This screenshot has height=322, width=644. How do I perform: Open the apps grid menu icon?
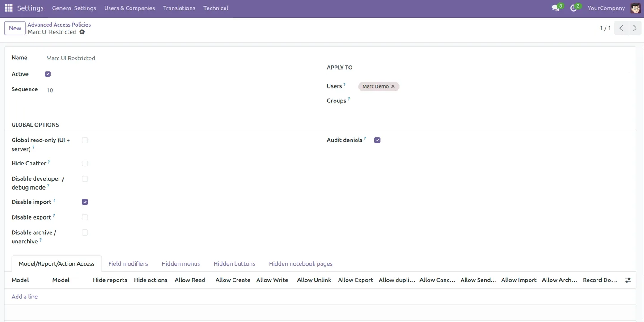[8, 8]
